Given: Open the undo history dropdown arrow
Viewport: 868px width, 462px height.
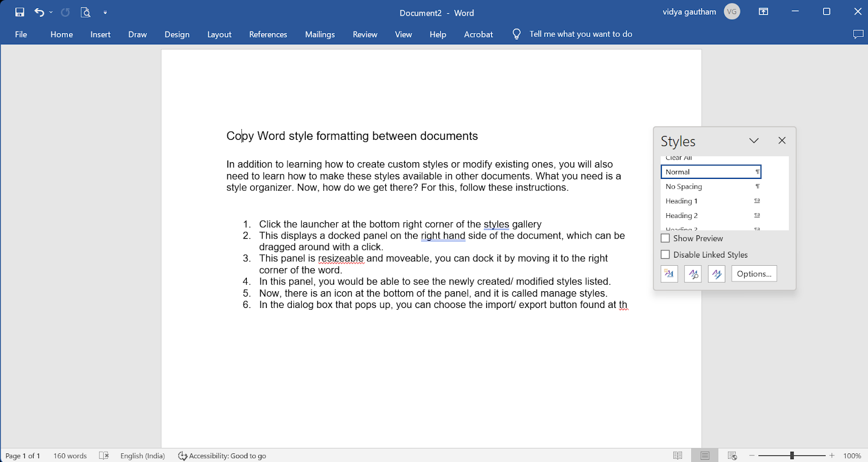Looking at the screenshot, I should [x=51, y=12].
